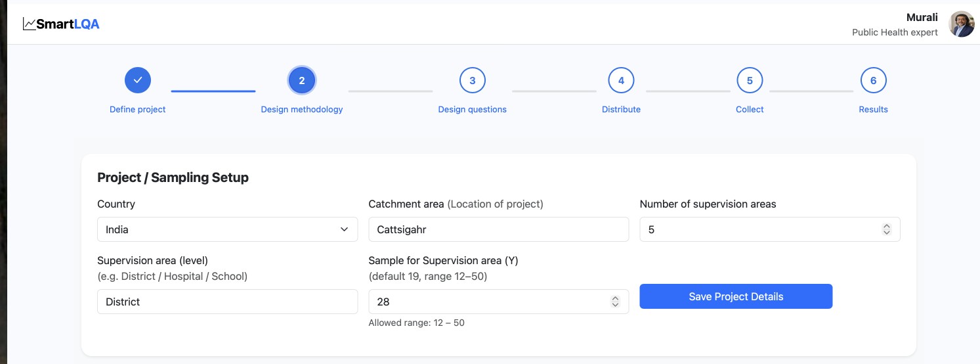980x364 pixels.
Task: Click Save Project Details button
Action: 736,296
